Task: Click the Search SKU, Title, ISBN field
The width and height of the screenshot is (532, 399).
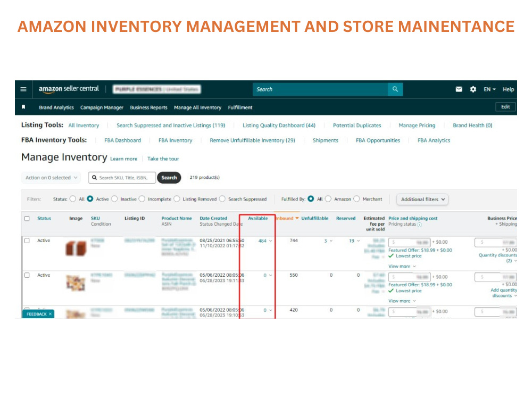Action: pyautogui.click(x=122, y=178)
